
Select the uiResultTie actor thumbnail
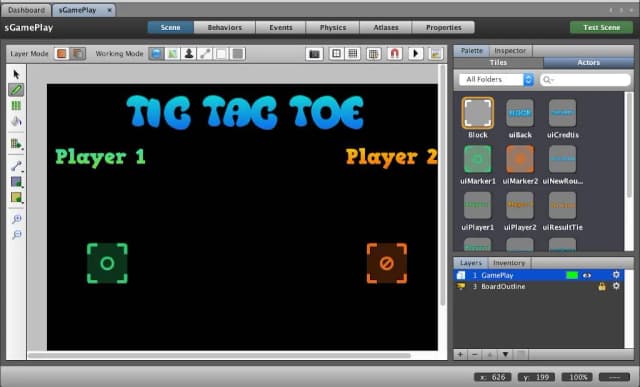click(562, 205)
